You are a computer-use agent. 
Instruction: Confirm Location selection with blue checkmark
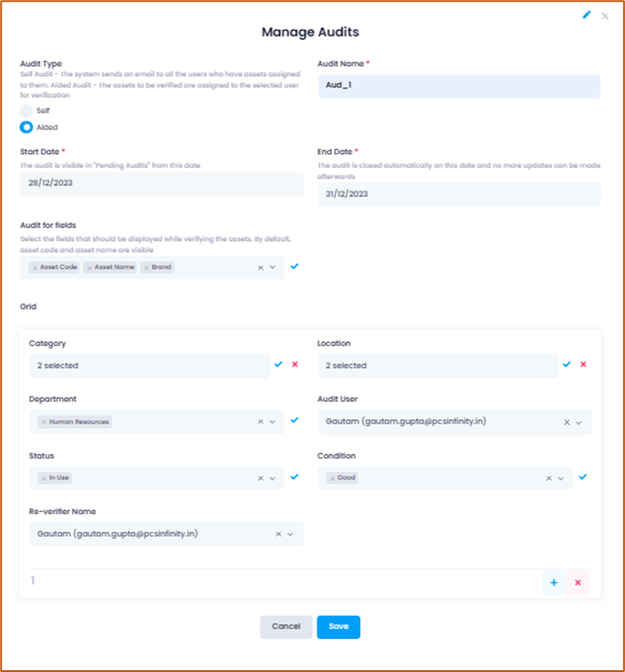(567, 364)
